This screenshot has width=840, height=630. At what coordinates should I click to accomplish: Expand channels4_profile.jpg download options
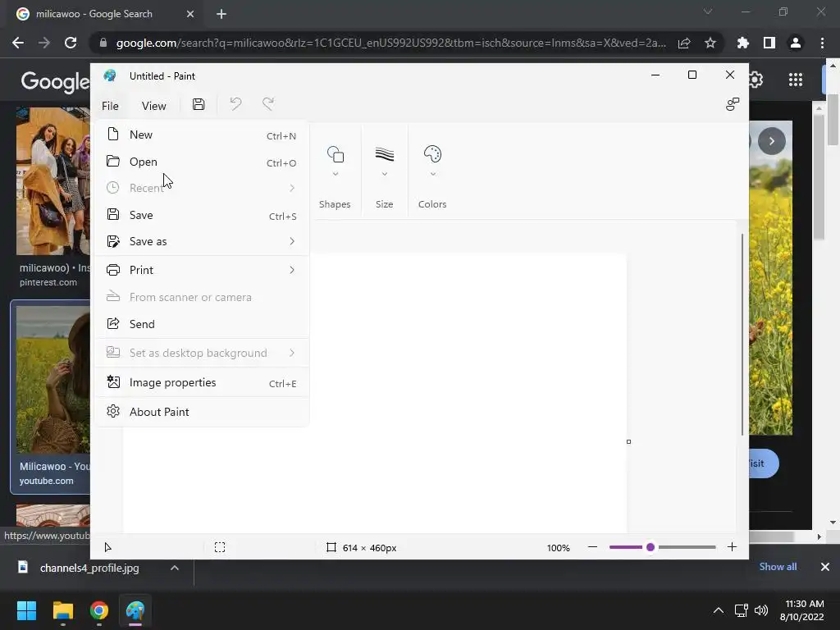175,568
